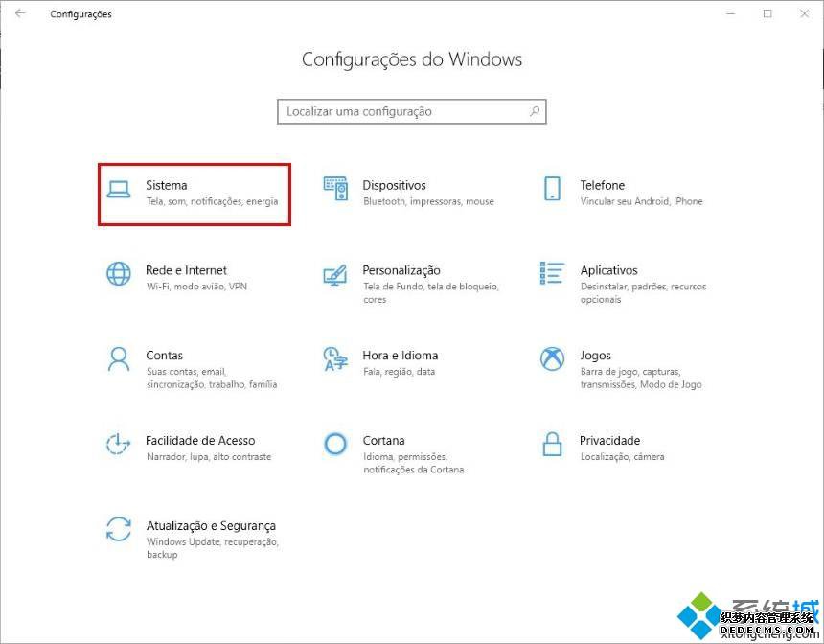The image size is (824, 644).
Task: Click 'Desinstalar, padrões, recursos opcionais' text
Action: click(643, 293)
